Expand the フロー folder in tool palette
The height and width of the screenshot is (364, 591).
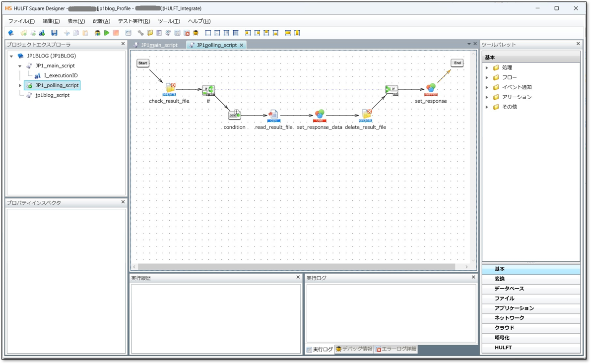[x=487, y=78]
